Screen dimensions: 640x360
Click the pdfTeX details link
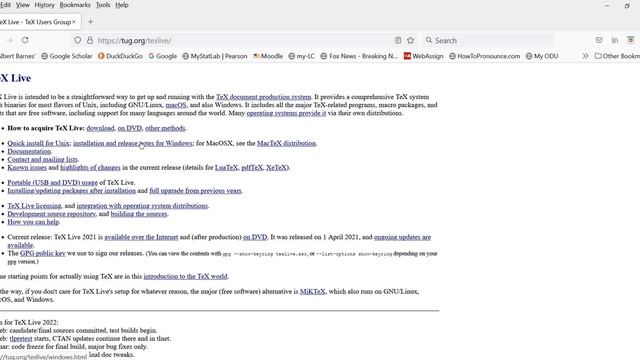(x=252, y=167)
